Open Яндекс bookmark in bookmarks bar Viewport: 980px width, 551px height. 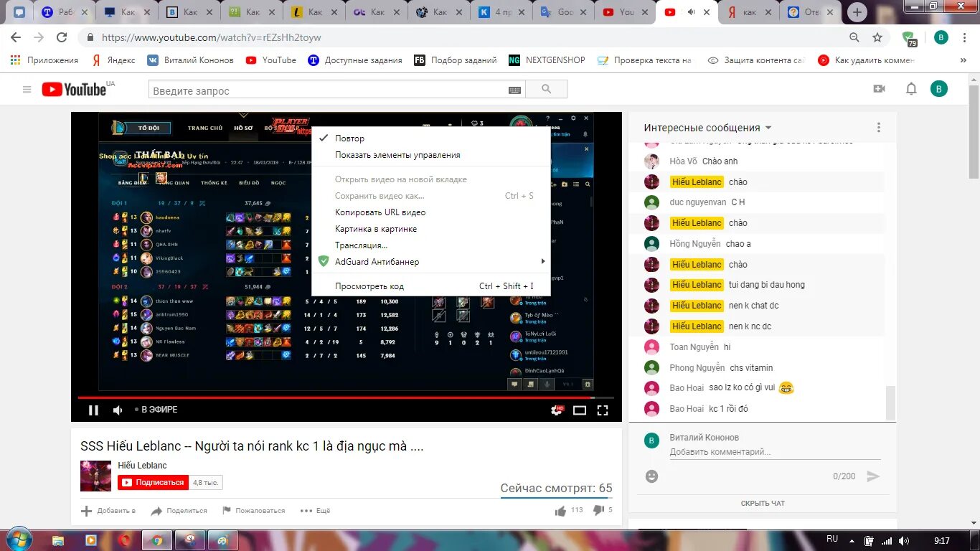(113, 60)
